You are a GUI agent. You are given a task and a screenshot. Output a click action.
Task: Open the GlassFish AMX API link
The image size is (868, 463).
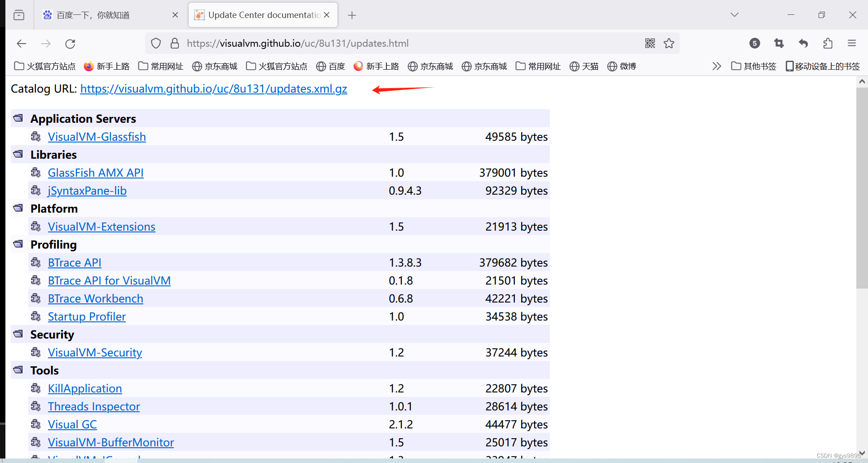[x=96, y=173]
